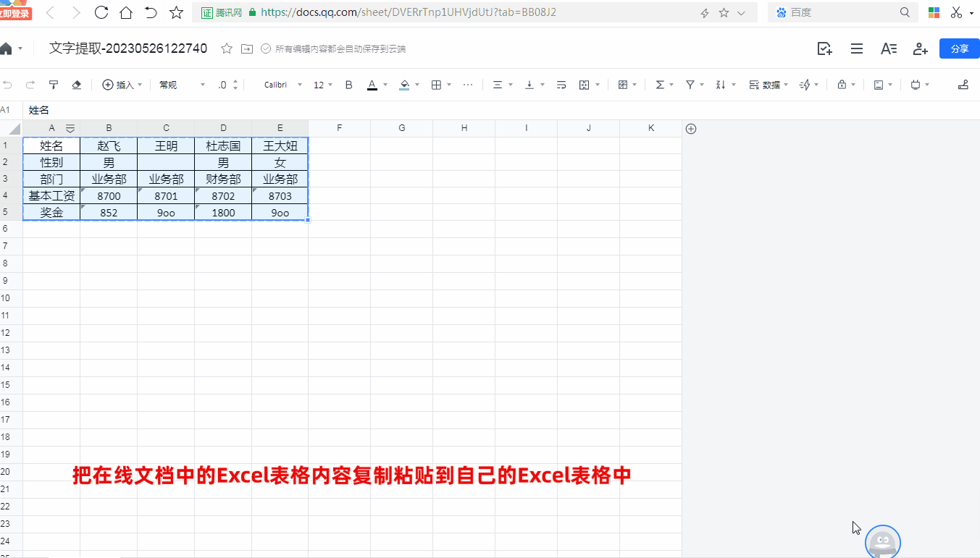The height and width of the screenshot is (558, 980).
Task: Open the more options ellipsis
Action: [x=468, y=85]
